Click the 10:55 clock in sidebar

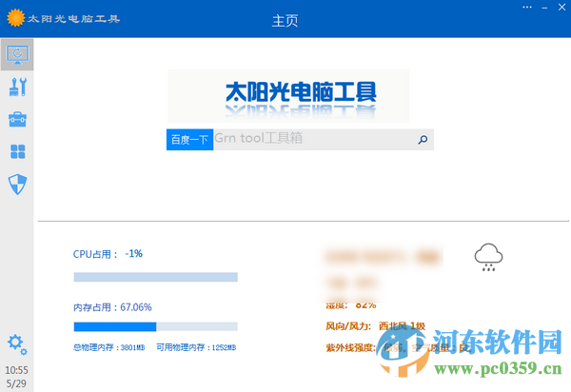point(16,370)
